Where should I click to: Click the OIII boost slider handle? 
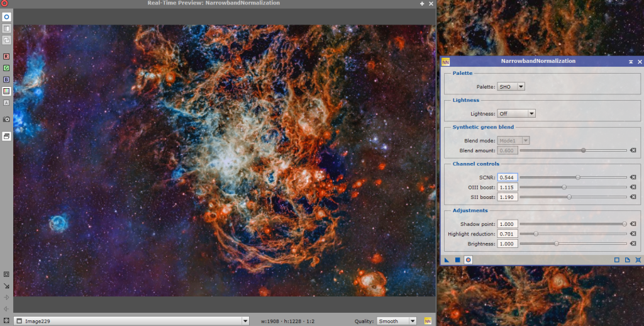pos(564,188)
